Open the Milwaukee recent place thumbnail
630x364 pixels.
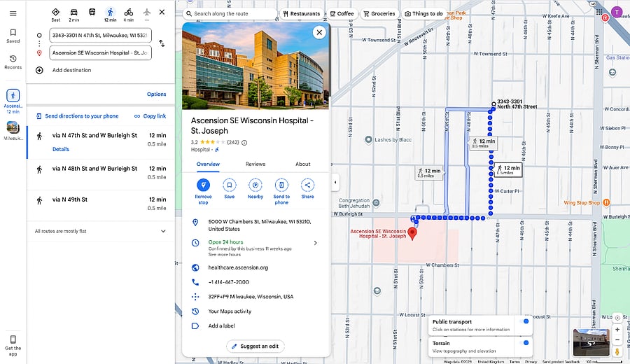[13, 128]
